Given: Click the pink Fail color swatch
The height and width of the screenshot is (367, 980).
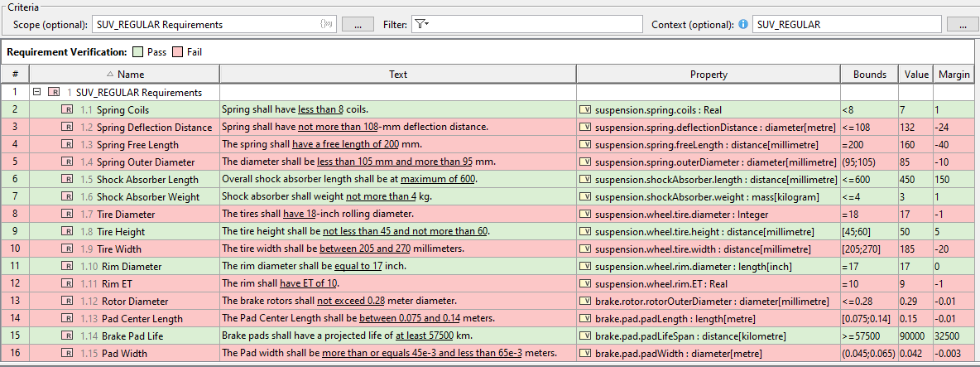Looking at the screenshot, I should tap(177, 52).
